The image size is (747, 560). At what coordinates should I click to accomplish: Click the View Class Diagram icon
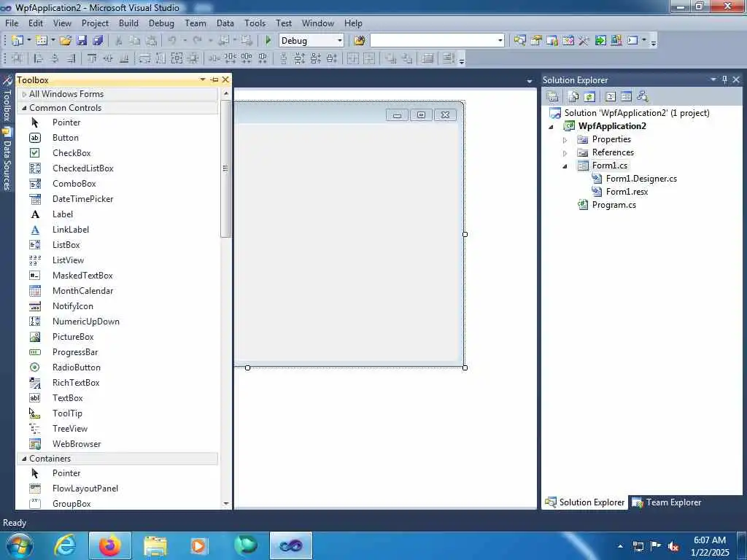pyautogui.click(x=643, y=97)
